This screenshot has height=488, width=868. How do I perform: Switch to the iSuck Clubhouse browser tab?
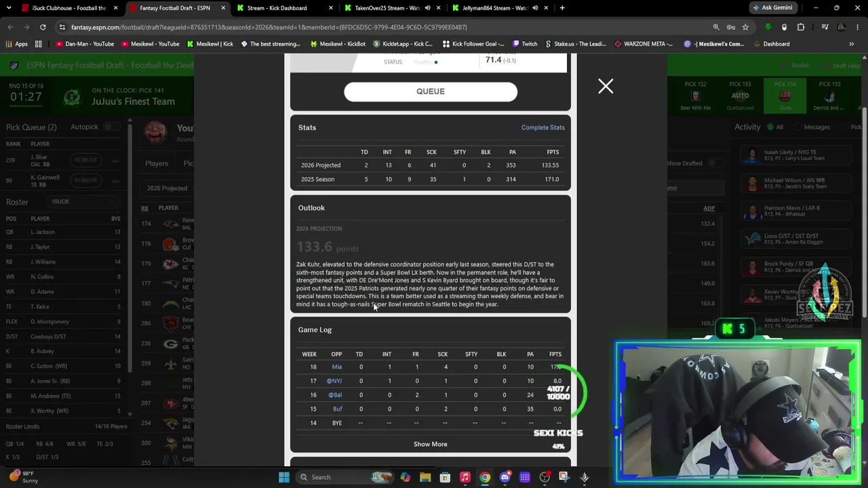(x=68, y=8)
